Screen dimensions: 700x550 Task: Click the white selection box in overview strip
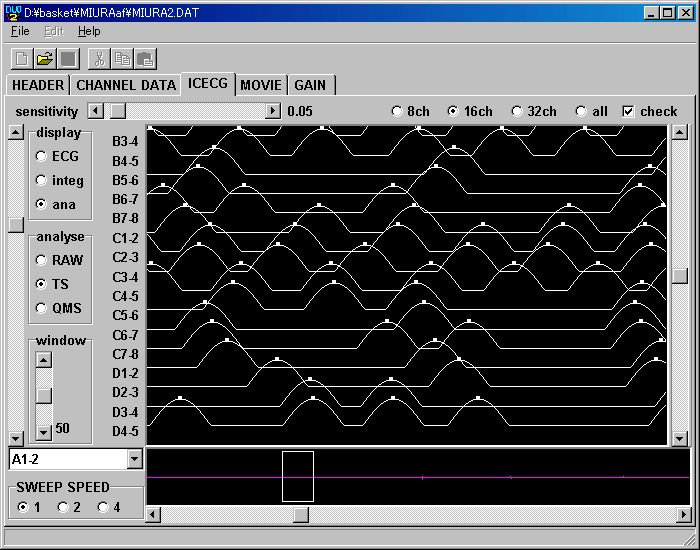pyautogui.click(x=298, y=476)
